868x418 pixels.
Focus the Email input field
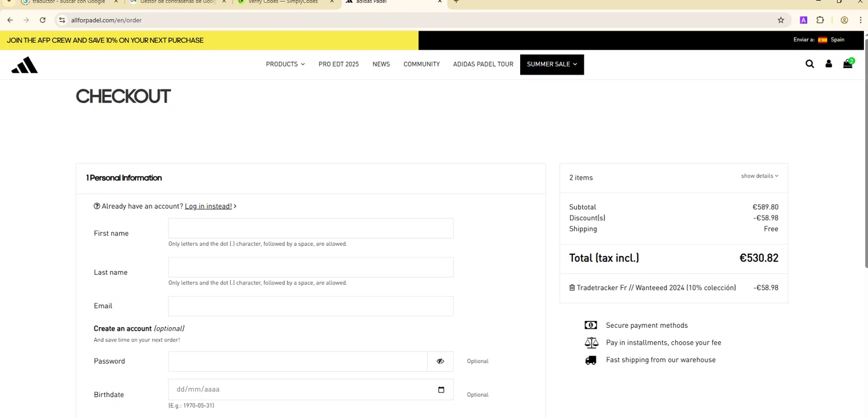click(x=311, y=306)
